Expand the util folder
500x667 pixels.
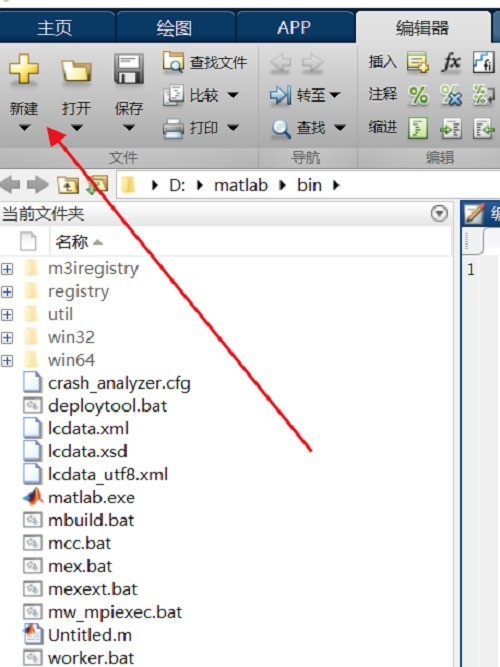(7, 315)
